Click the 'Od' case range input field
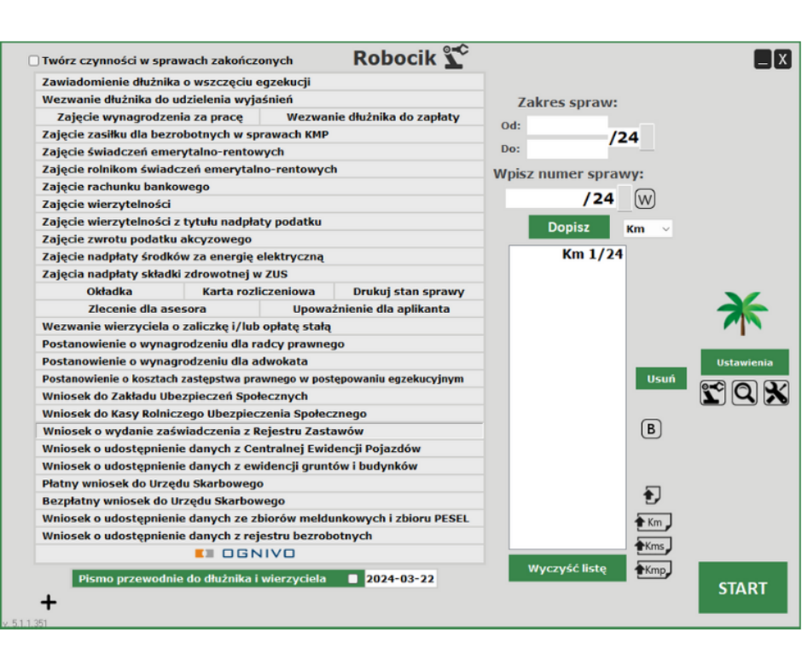This screenshot has height=672, width=802. point(567,125)
